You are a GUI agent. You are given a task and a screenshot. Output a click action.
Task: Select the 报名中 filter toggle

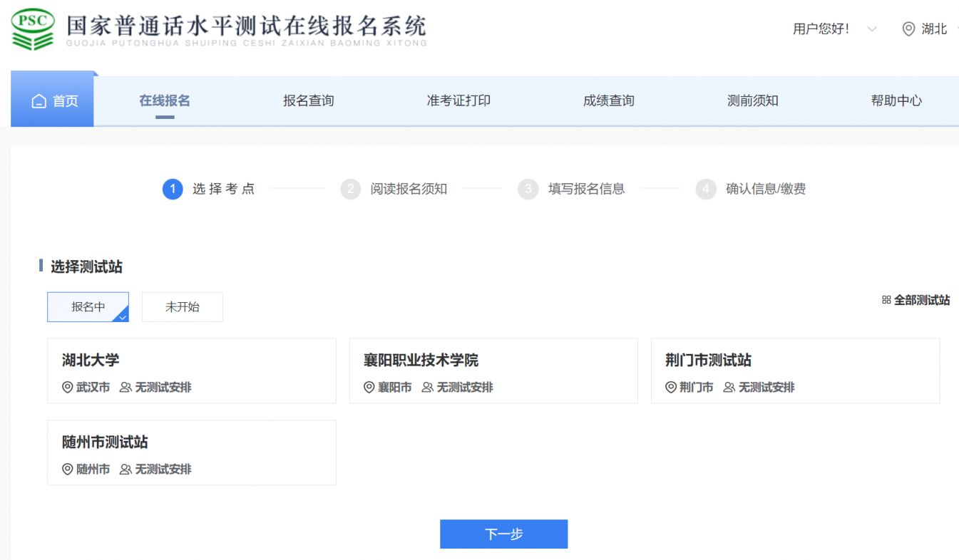[88, 307]
